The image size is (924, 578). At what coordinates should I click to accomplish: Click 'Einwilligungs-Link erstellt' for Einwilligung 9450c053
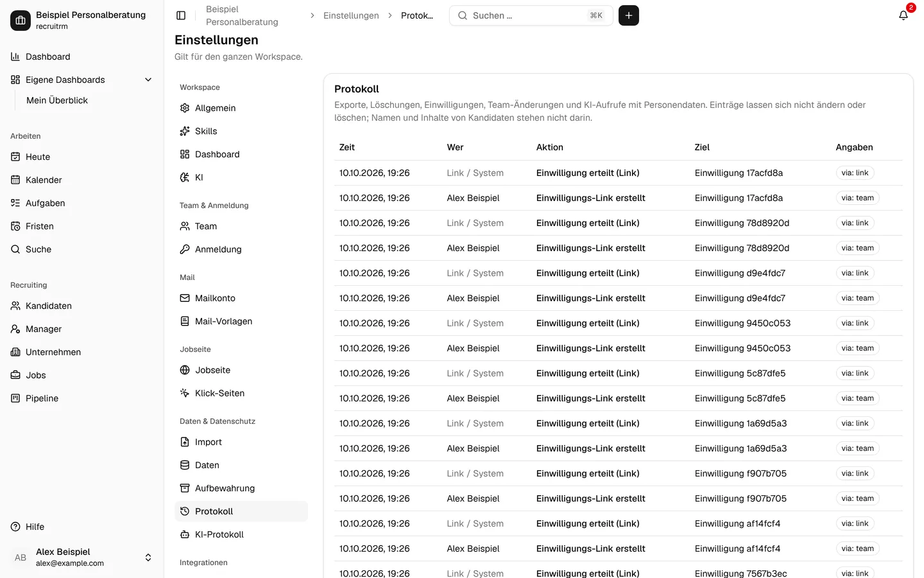tap(591, 348)
